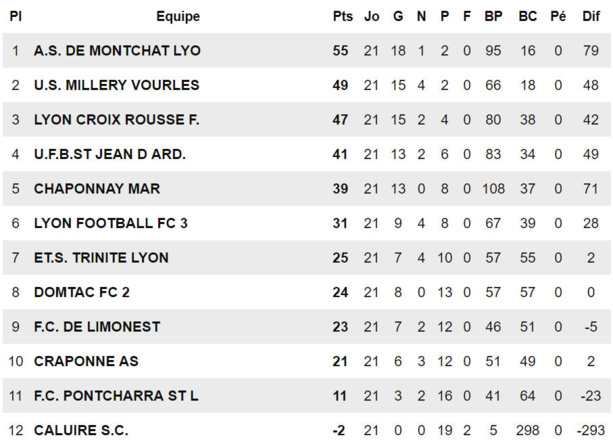Click the Pé column header
The image size is (613, 446).
[558, 16]
